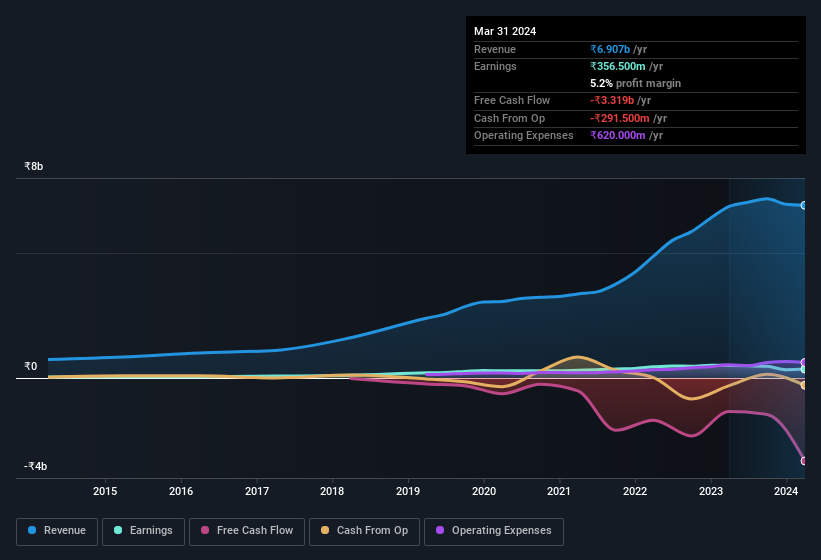
Task: Click the Free Cash Flow line endpoint marker
Action: pos(804,461)
